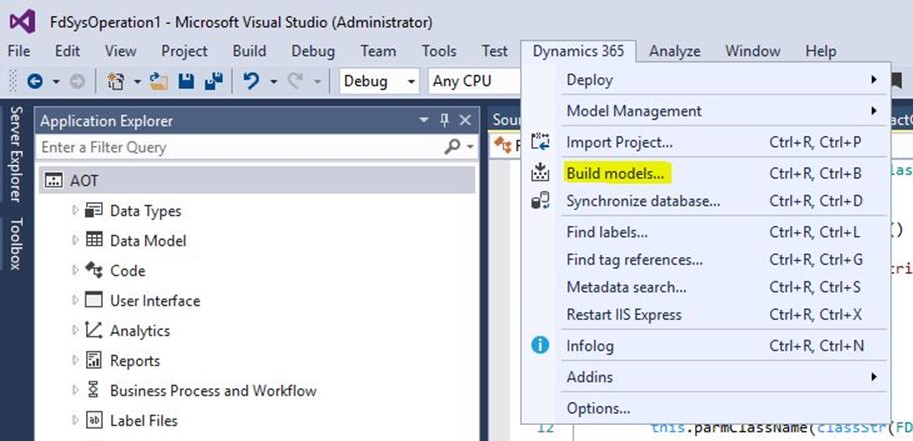Click the AOT root node icon
The image size is (913, 441).
(54, 181)
